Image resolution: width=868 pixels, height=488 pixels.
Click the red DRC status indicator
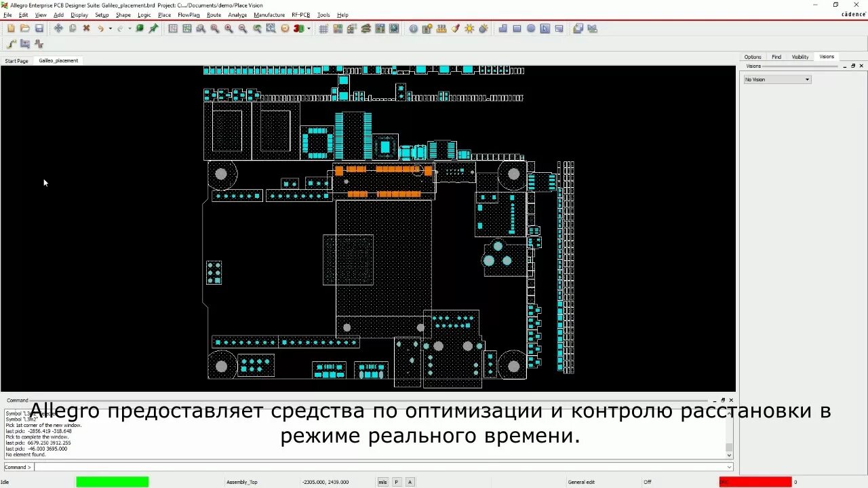[x=755, y=482]
